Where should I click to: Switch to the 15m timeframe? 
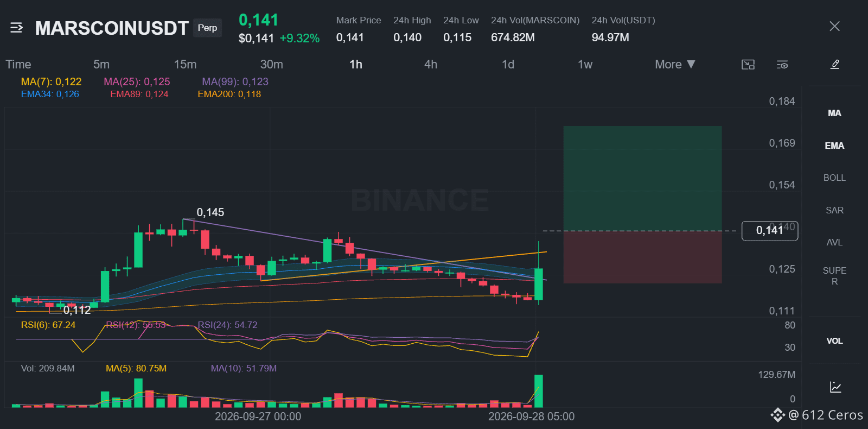(185, 64)
